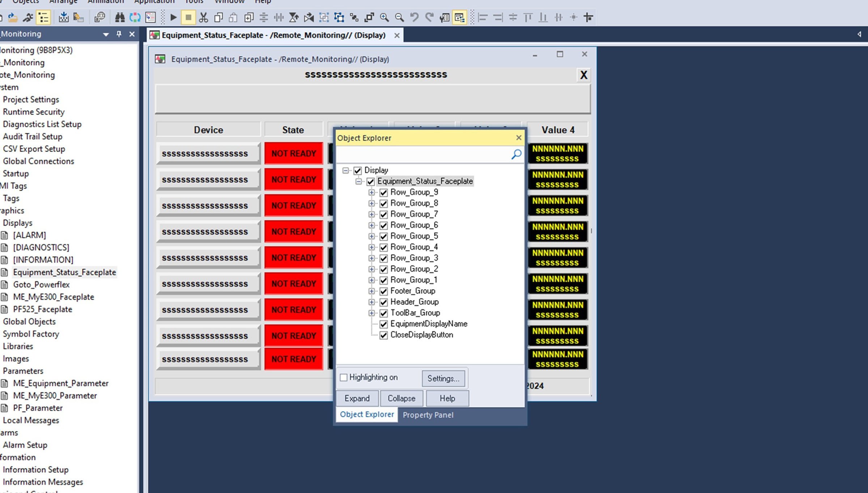Click the Cut scissors icon
The image size is (868, 493).
[204, 17]
